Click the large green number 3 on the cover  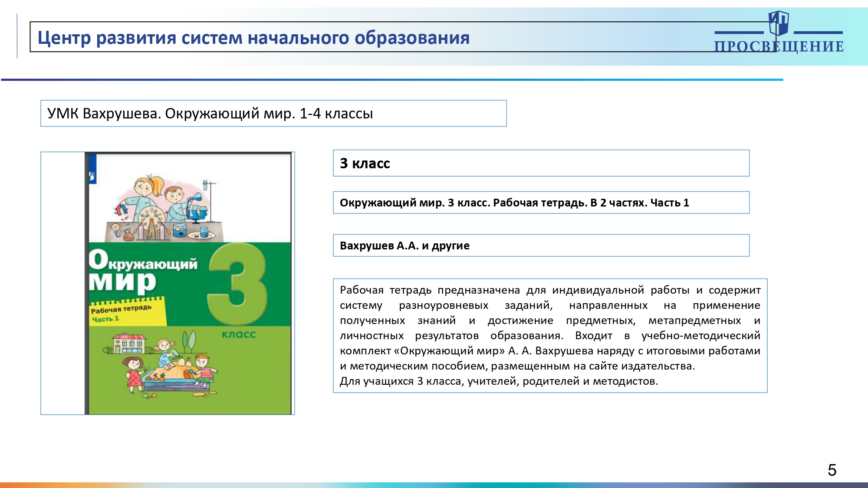coord(238,284)
